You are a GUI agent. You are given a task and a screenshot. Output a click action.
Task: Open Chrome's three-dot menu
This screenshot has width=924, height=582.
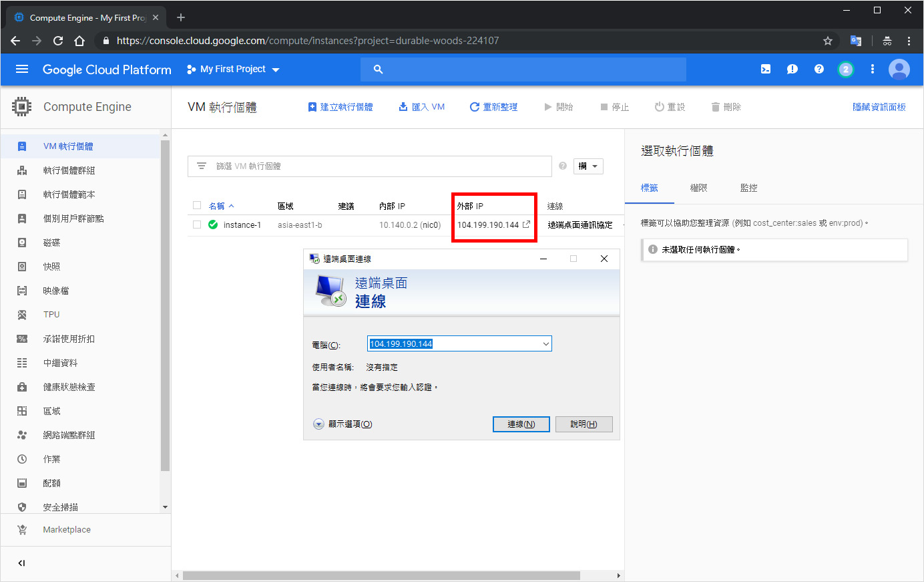point(909,41)
